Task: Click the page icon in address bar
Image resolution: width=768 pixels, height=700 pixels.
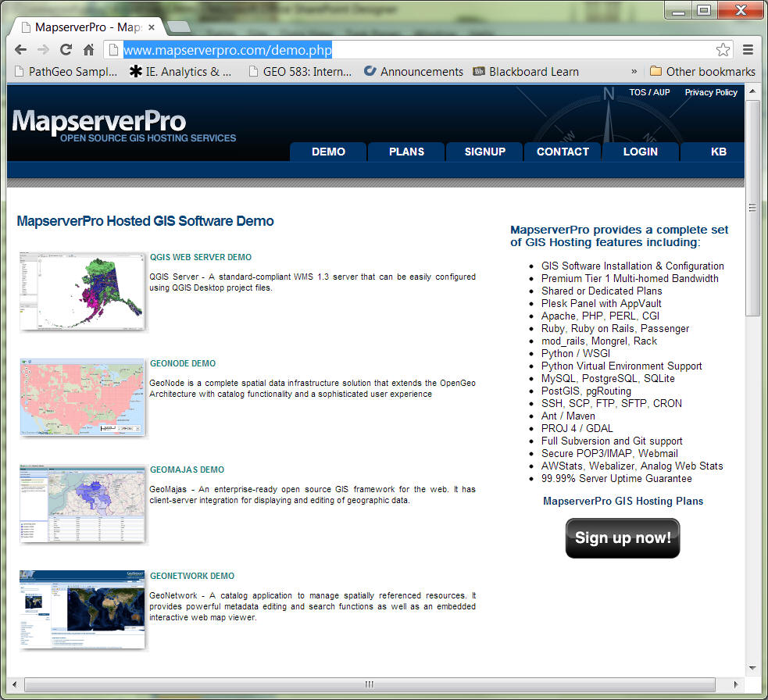Action: point(113,49)
